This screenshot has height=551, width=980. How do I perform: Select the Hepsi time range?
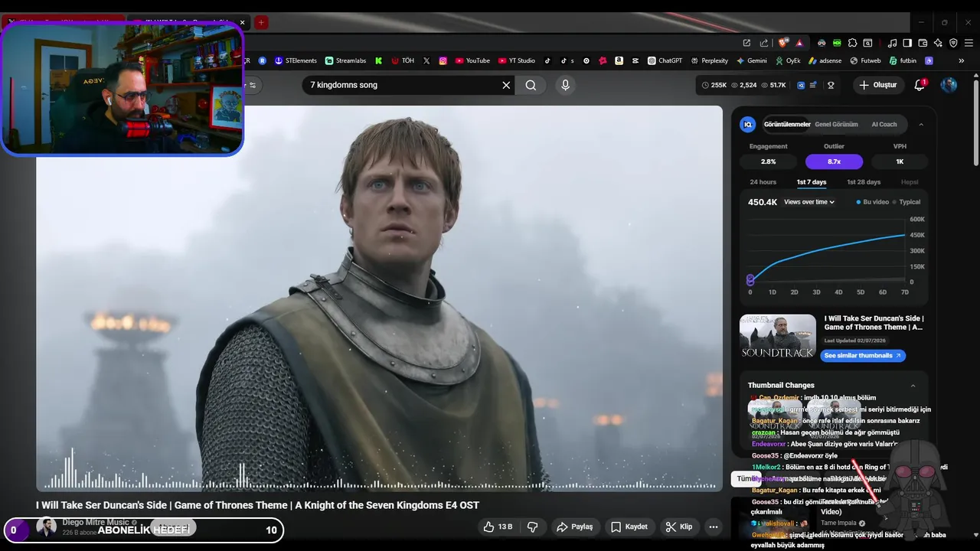click(x=910, y=182)
